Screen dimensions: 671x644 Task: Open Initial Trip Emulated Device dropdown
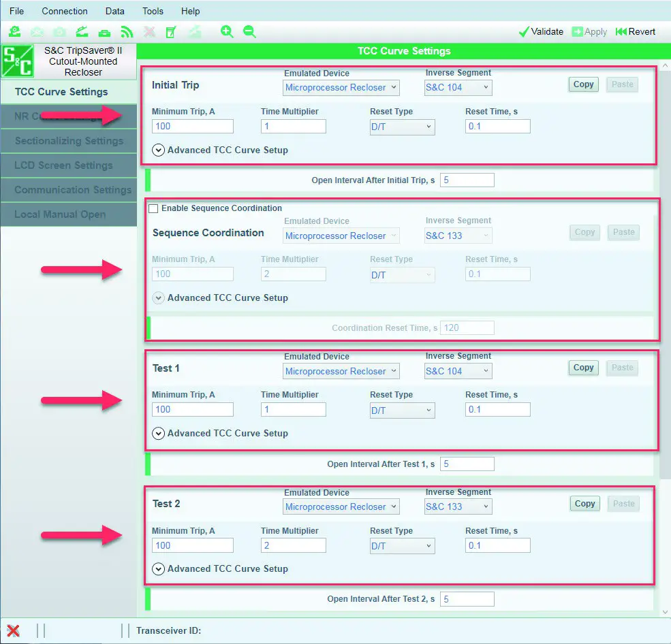341,88
